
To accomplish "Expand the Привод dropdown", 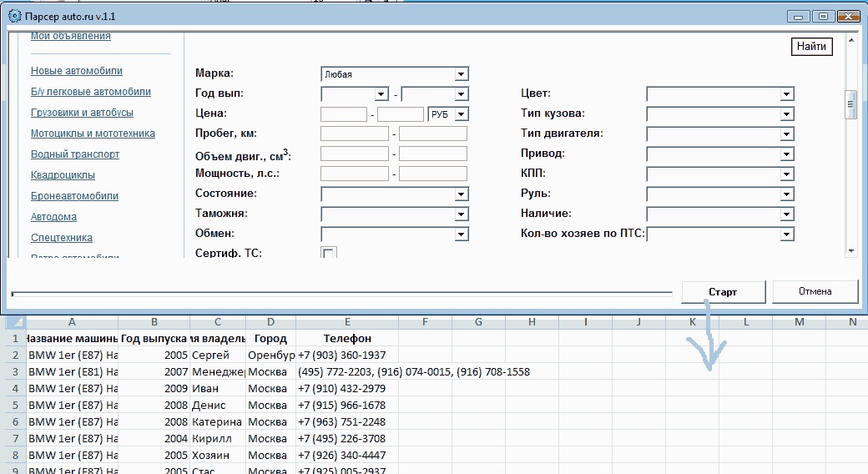I will pos(786,154).
